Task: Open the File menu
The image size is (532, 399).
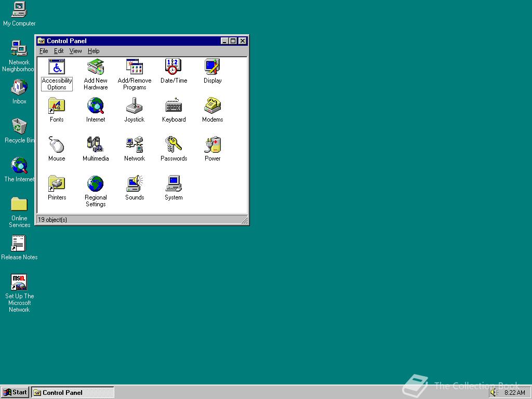Action: 44,51
